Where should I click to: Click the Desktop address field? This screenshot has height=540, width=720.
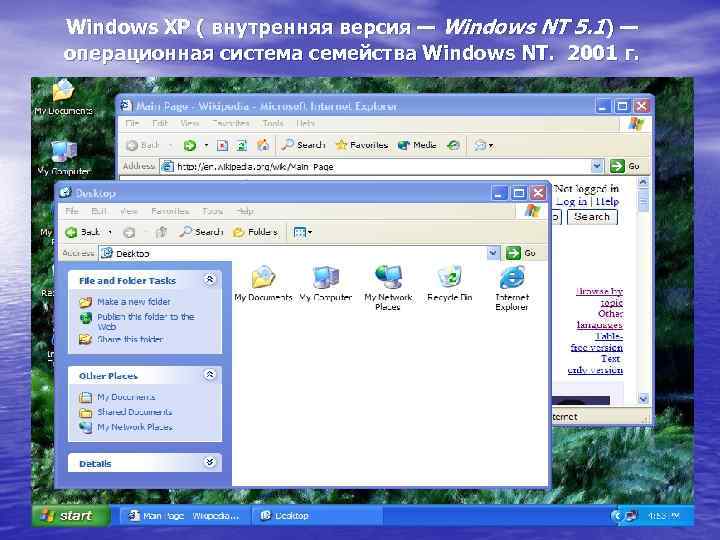pyautogui.click(x=293, y=253)
